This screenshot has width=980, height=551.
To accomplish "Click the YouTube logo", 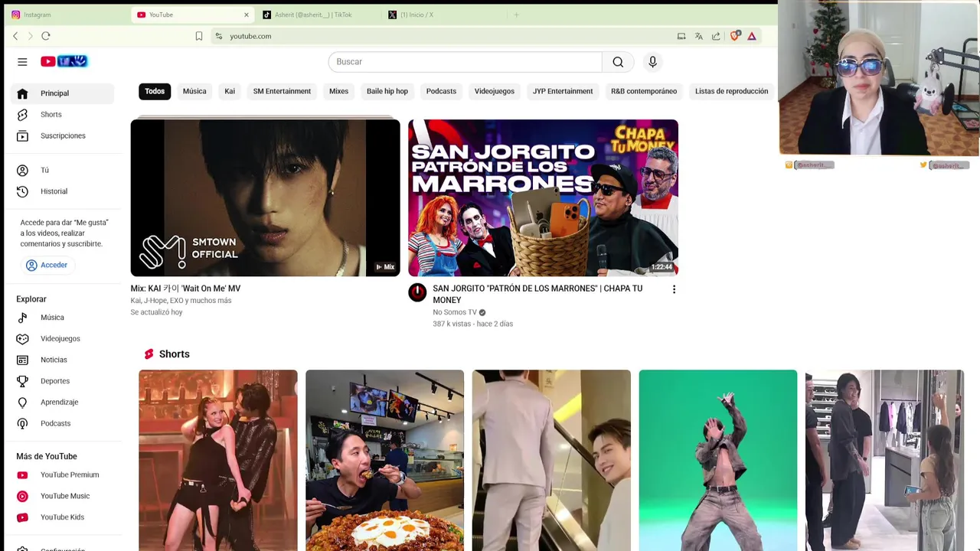I will [x=64, y=61].
